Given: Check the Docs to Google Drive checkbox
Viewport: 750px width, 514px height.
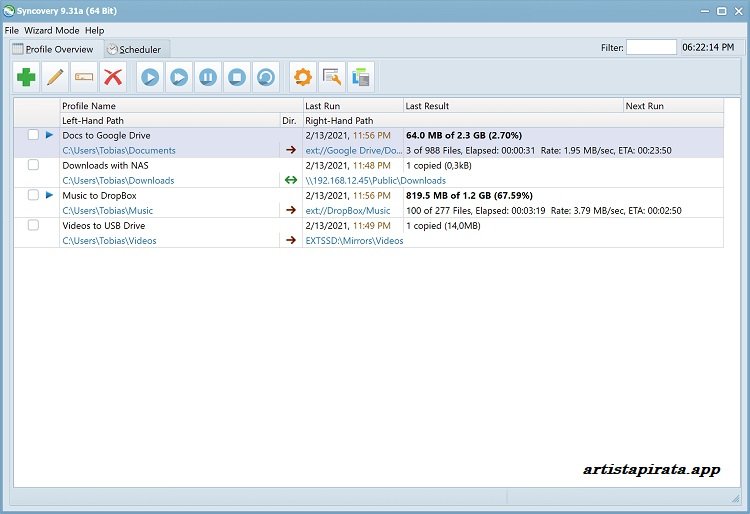Looking at the screenshot, I should click(33, 135).
